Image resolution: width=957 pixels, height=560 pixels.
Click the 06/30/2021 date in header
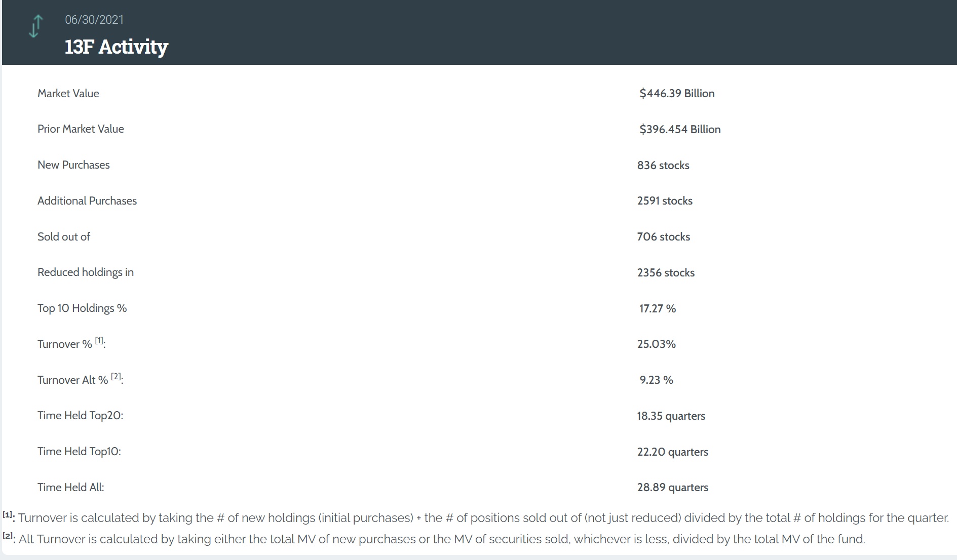[x=94, y=20]
